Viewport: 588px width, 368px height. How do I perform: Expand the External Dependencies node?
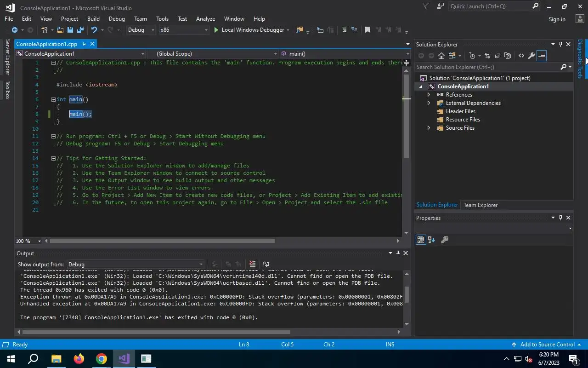click(429, 103)
